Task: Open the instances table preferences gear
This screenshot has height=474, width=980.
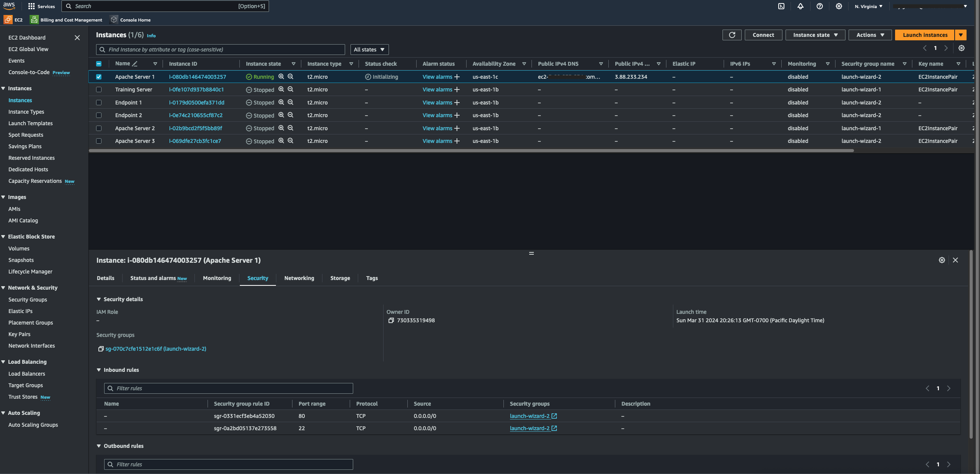Action: coord(961,48)
